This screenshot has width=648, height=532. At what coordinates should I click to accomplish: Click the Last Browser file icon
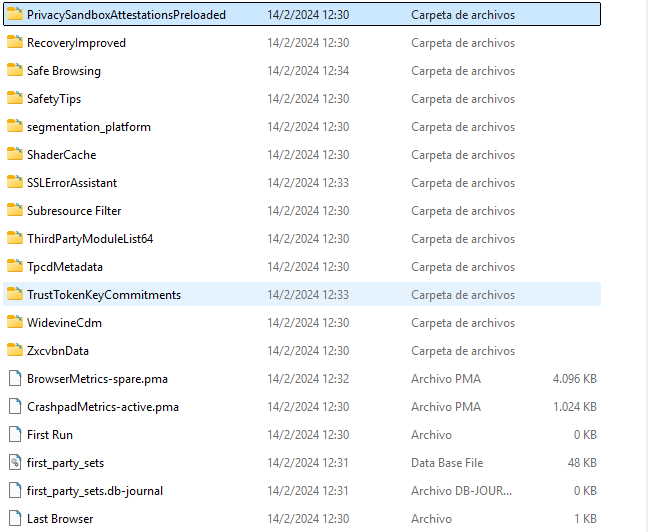14,519
